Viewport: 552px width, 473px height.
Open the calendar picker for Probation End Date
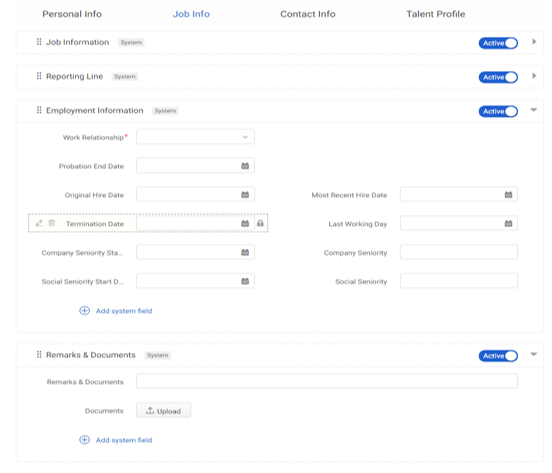click(245, 166)
